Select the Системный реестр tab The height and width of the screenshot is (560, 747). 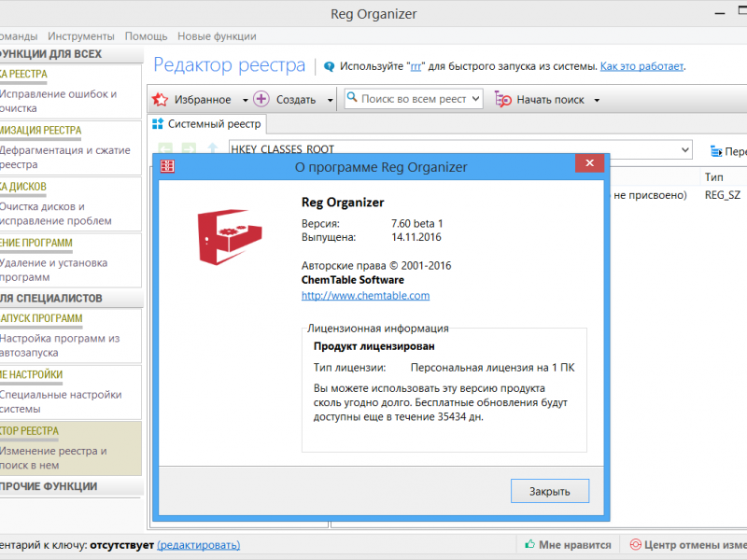(x=206, y=124)
